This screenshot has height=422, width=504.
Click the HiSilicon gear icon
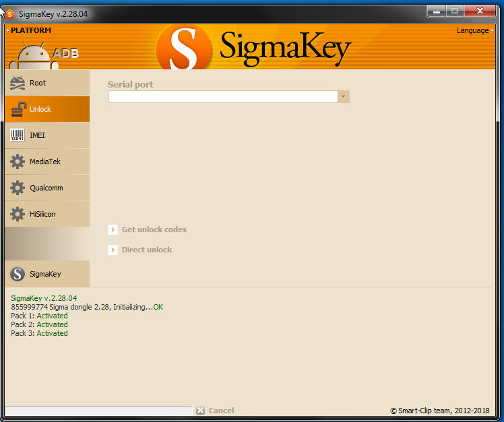18,214
